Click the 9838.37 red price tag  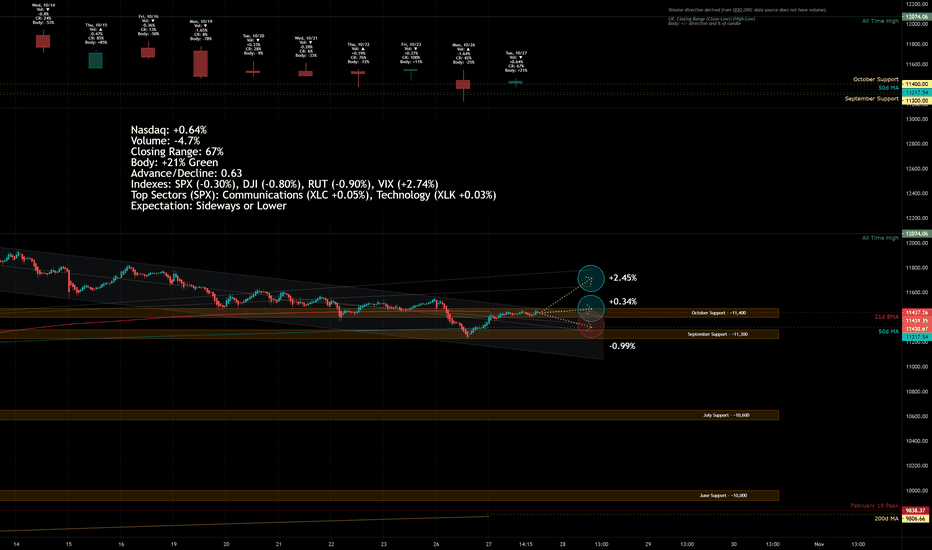pos(916,510)
